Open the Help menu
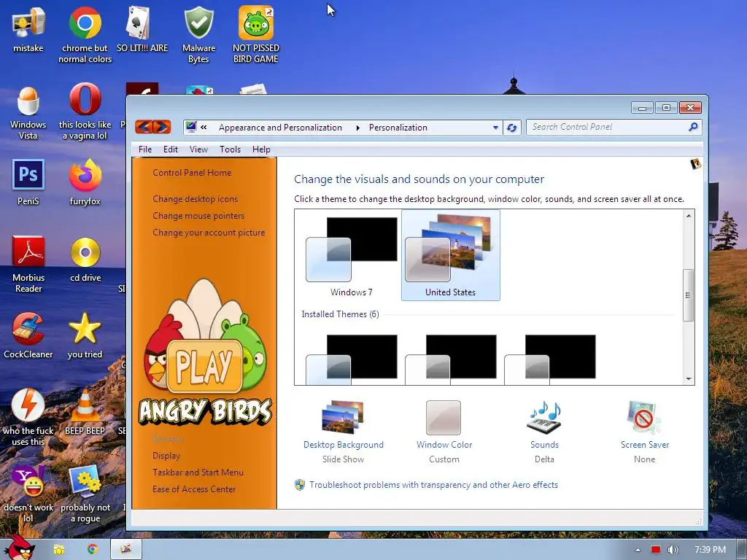Viewport: 747px width, 560px height. click(x=261, y=149)
